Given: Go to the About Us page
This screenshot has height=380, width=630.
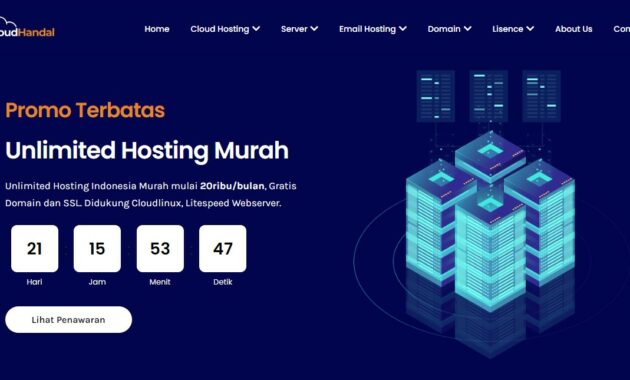Looking at the screenshot, I should pos(573,29).
